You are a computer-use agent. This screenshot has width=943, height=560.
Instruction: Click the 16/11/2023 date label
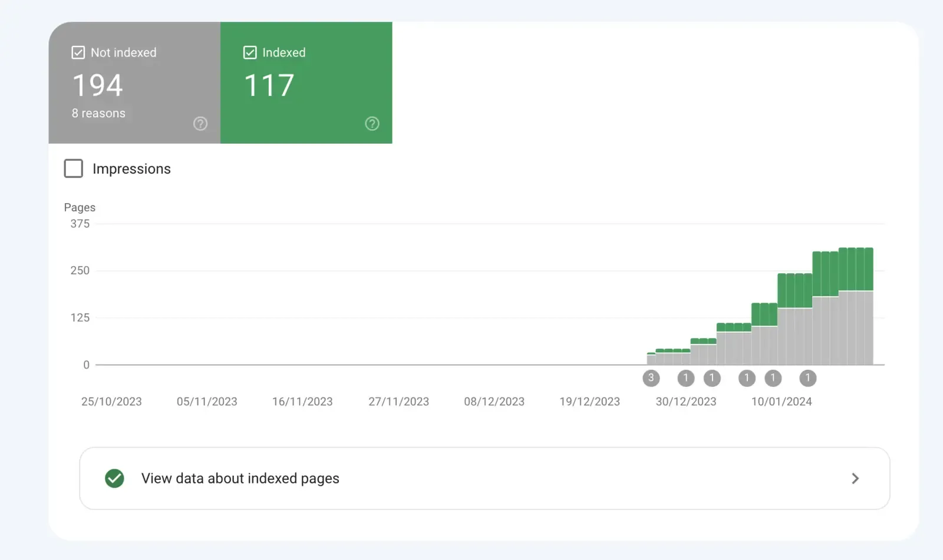pos(302,402)
